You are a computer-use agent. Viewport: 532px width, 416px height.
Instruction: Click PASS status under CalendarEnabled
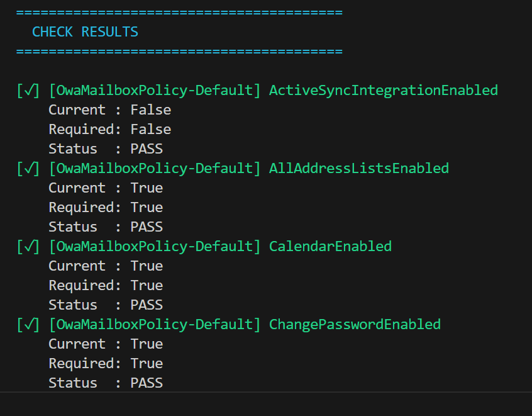(x=147, y=305)
